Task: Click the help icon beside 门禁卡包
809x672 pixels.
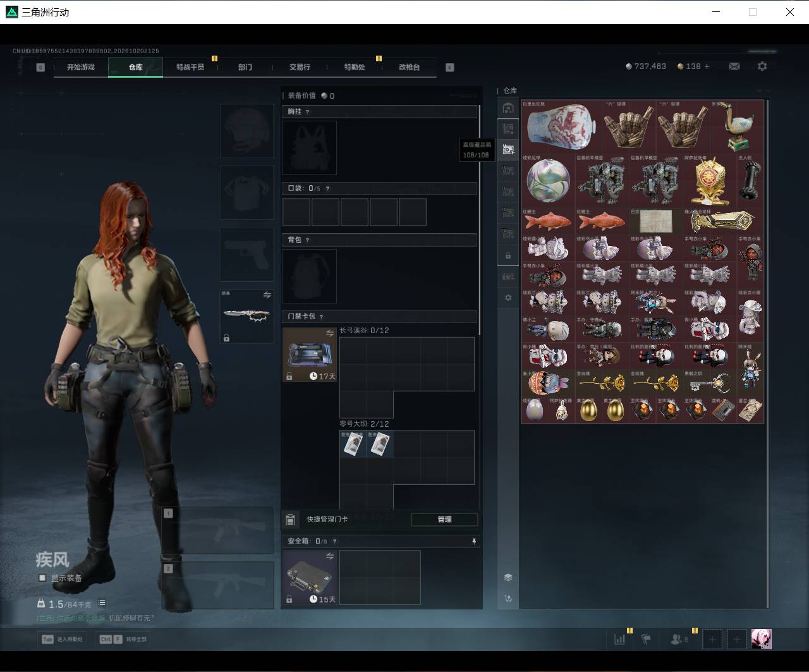Action: (321, 317)
